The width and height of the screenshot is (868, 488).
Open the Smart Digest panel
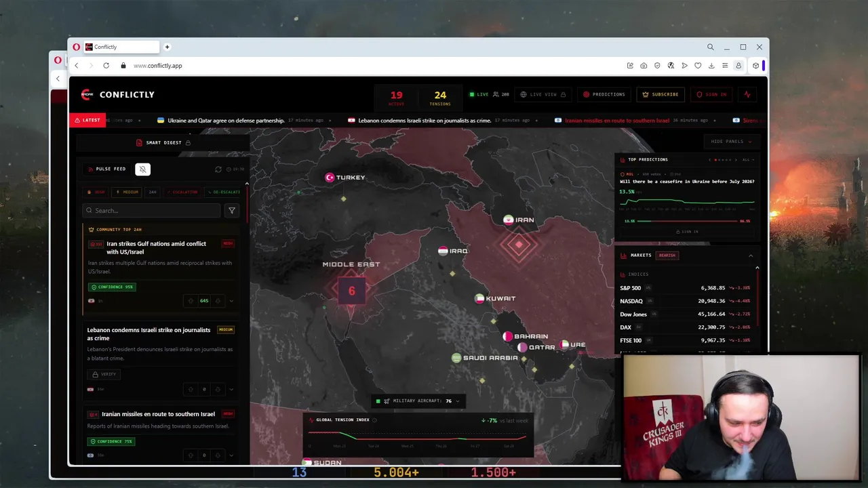click(x=163, y=143)
